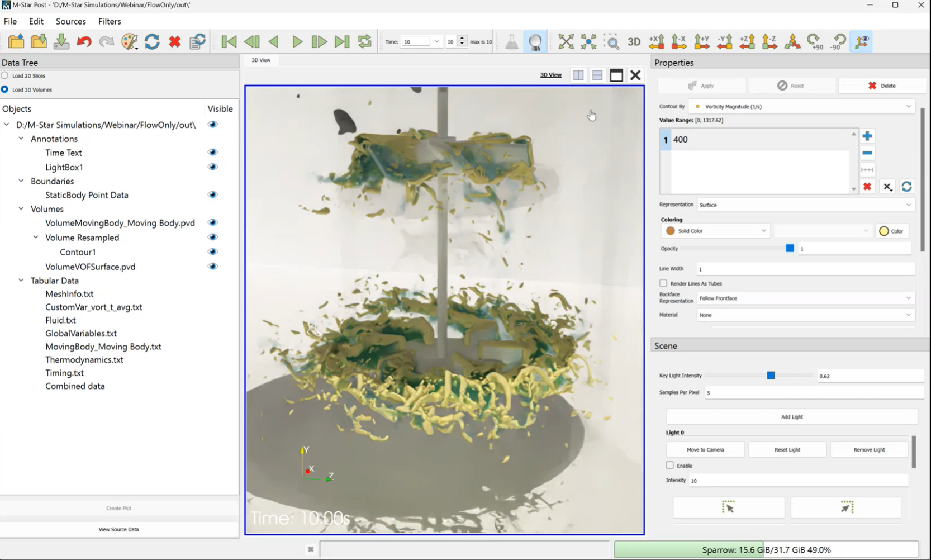This screenshot has height=560, width=931.
Task: Open the Material dropdown
Action: point(806,315)
